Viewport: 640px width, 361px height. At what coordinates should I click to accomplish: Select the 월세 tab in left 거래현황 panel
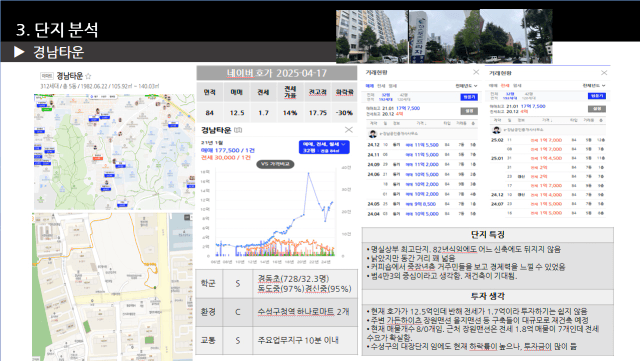click(x=392, y=86)
